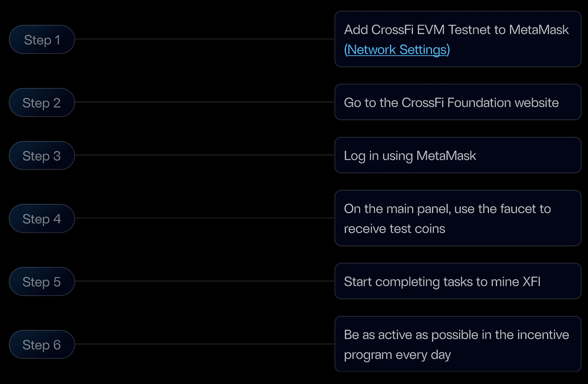Click the connector line after Step 6

205,344
